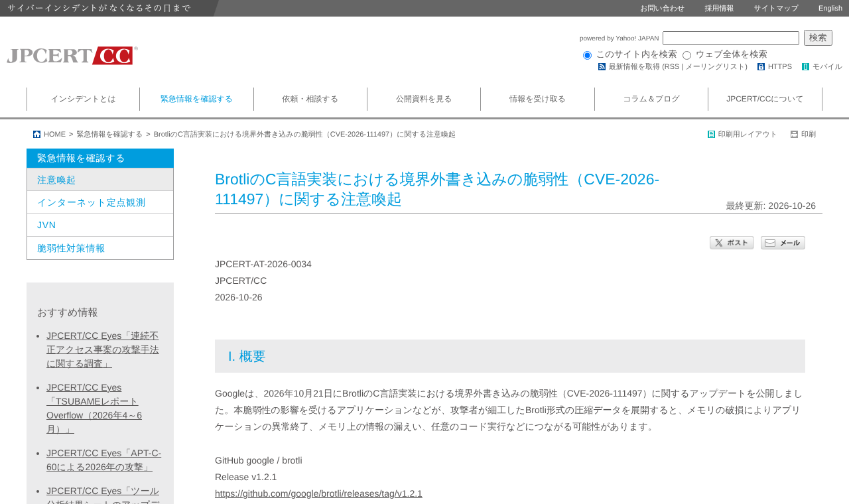Select 脆弱性対策情報 in the sidebar

coord(100,248)
